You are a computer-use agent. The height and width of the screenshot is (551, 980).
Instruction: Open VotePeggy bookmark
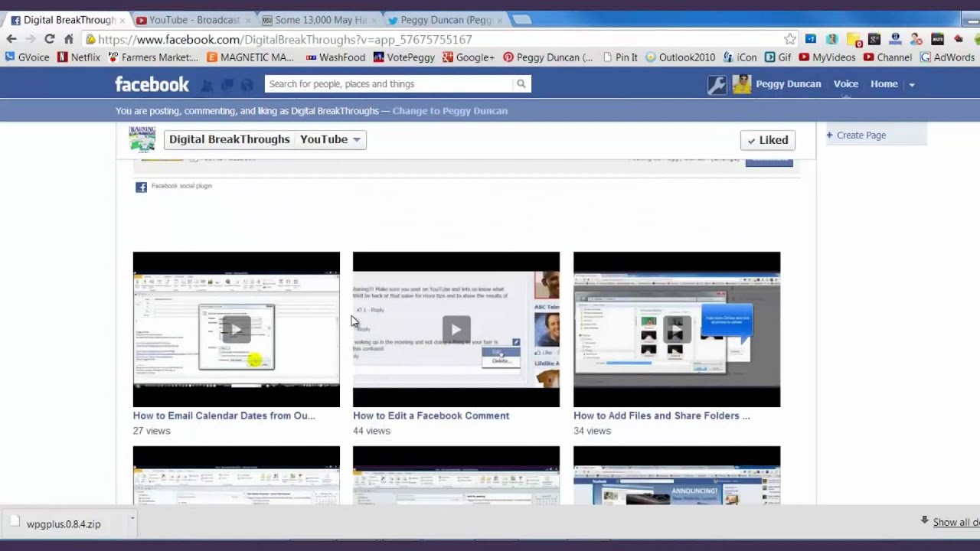403,57
